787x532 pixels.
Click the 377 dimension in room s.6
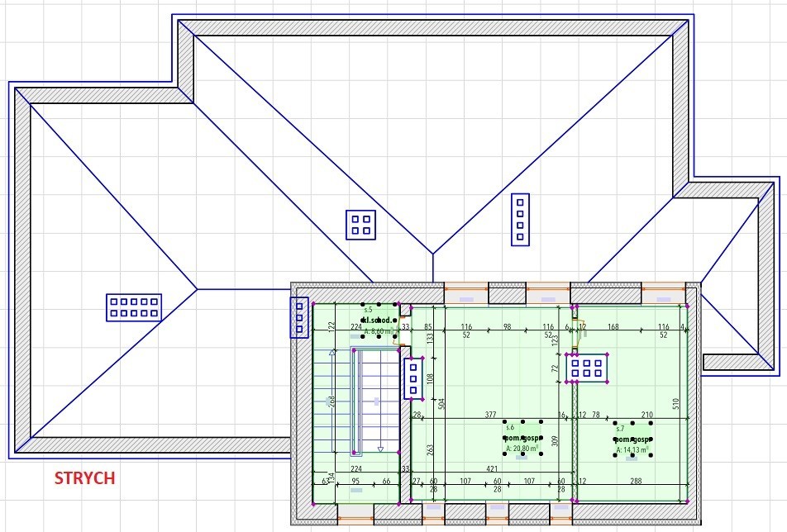click(x=490, y=415)
